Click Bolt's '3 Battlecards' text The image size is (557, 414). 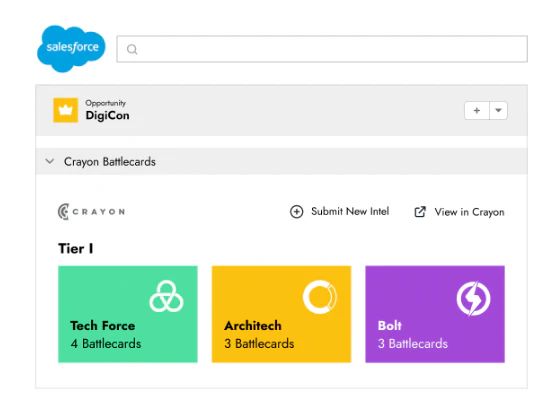click(413, 344)
